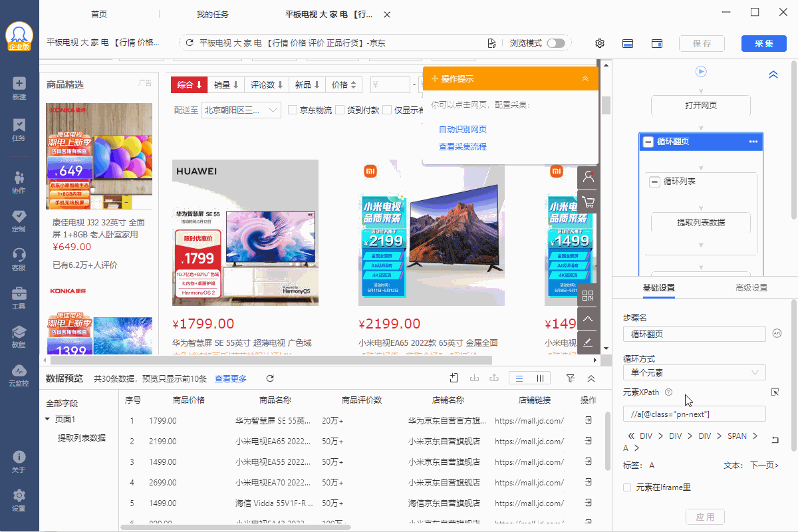Switch data preview to row list view
Image resolution: width=798 pixels, height=532 pixels.
coord(519,378)
